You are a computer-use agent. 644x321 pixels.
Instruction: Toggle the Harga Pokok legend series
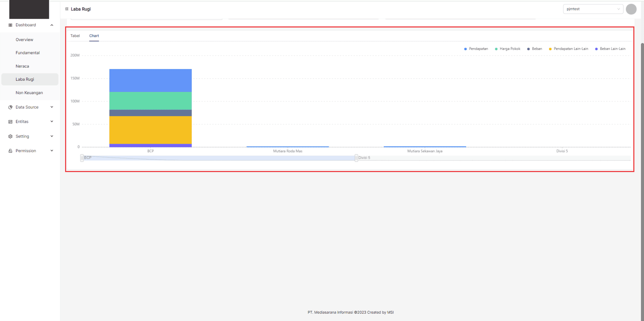[x=507, y=49]
